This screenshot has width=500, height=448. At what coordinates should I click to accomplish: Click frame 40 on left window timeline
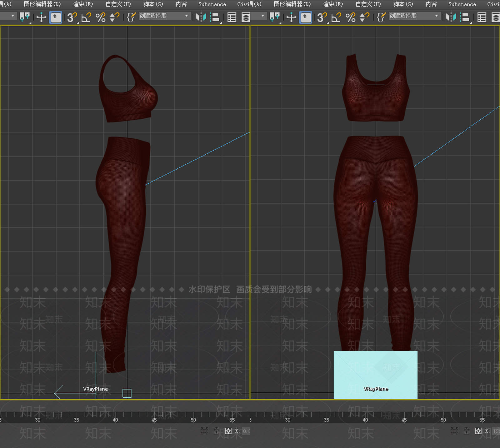tap(115, 420)
